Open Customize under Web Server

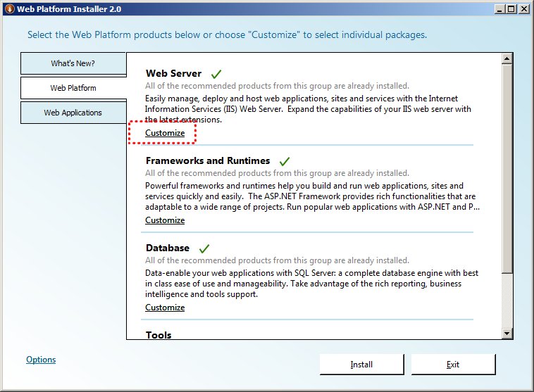pyautogui.click(x=165, y=133)
